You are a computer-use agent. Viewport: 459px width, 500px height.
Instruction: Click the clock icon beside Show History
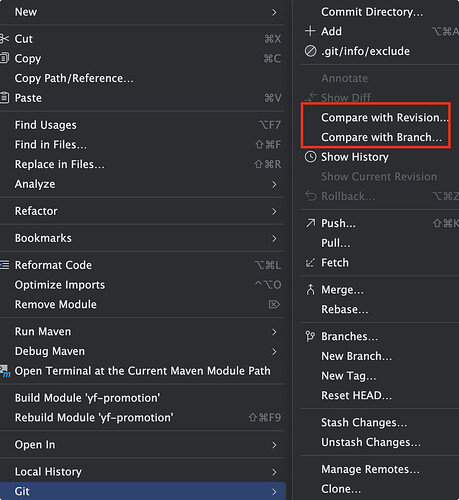pos(310,157)
